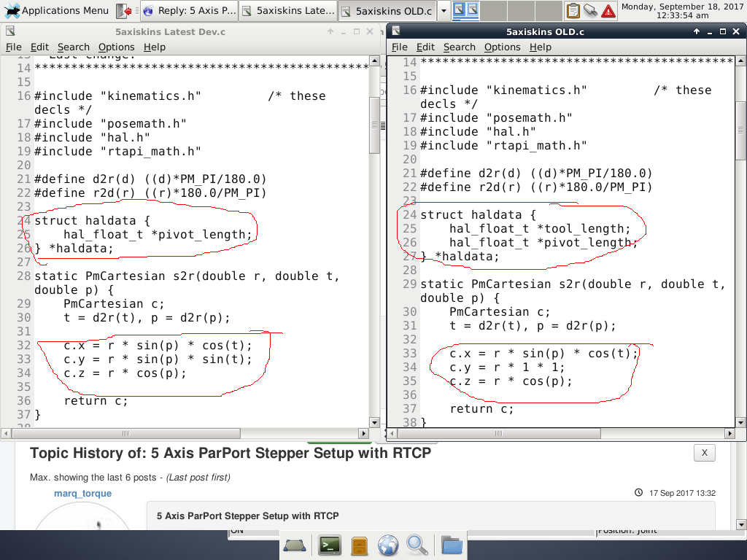Open the Applications Menu
Image resolution: width=747 pixels, height=560 pixels.
point(57,10)
